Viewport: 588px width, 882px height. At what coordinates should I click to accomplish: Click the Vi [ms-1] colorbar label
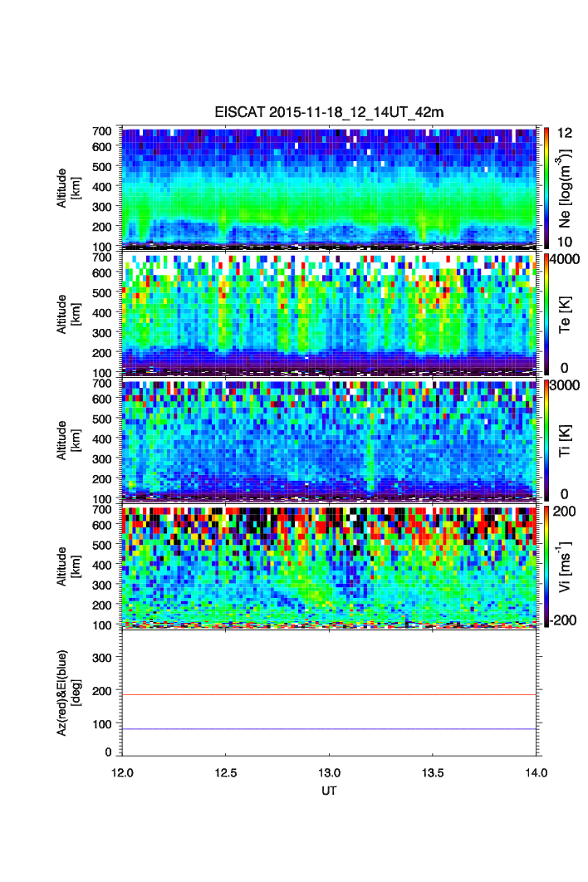tap(567, 566)
